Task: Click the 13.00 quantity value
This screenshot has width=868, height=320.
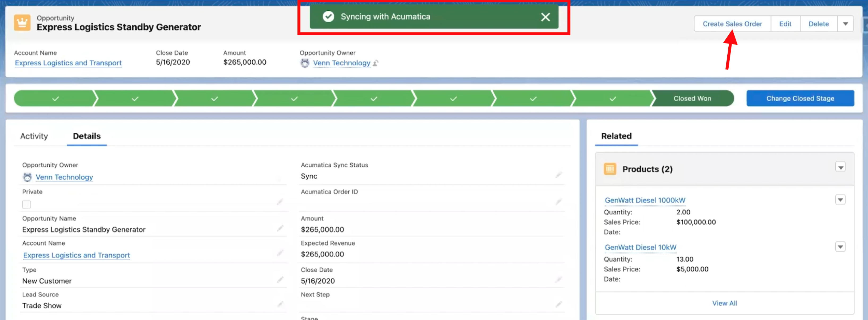Action: coord(684,259)
